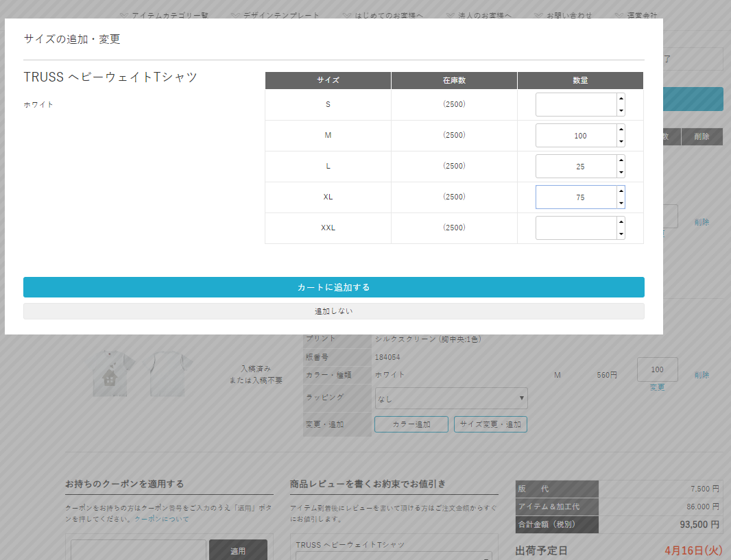Click the 184054 plate number value
Screen dimensions: 731x560
pos(387,357)
